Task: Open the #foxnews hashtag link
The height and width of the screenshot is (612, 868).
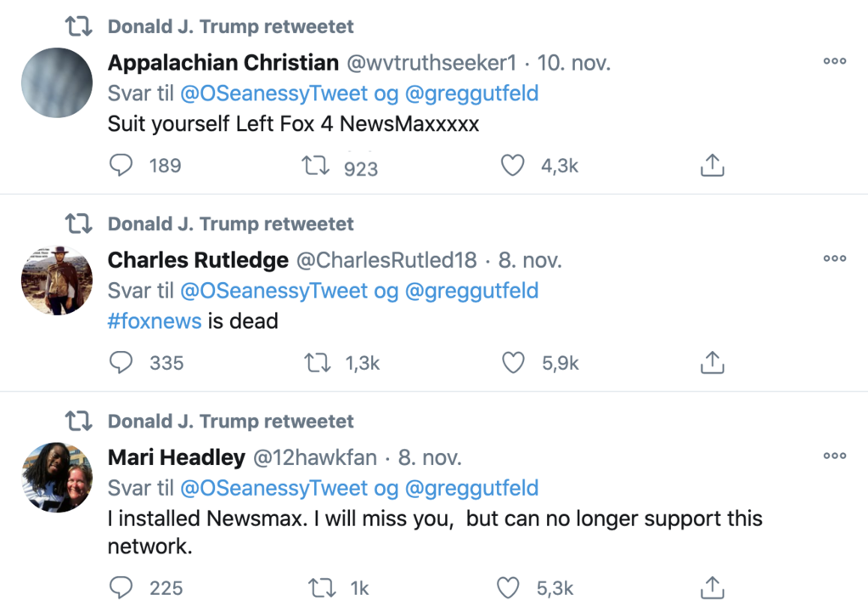Action: 155,321
